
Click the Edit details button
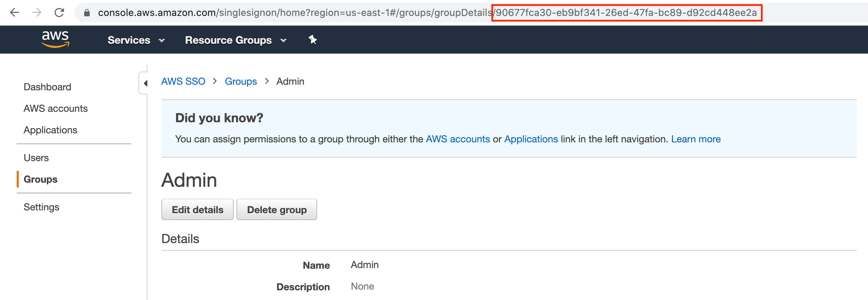(198, 210)
